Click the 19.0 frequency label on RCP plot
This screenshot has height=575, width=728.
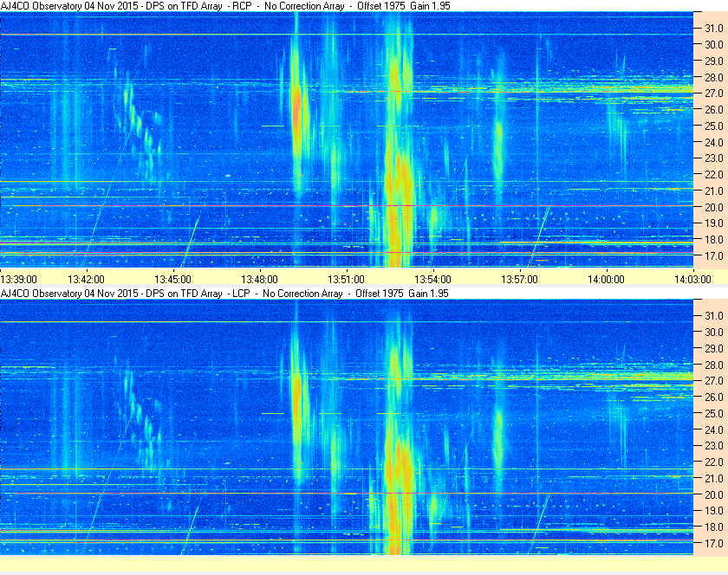coord(714,223)
